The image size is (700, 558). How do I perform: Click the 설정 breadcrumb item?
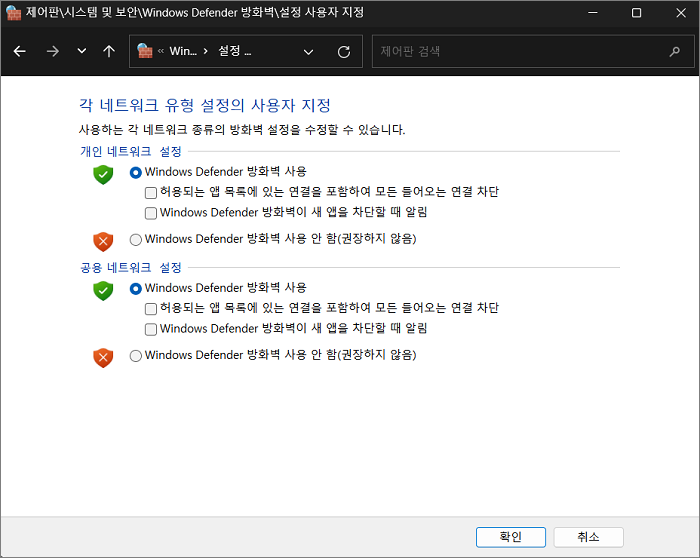[234, 51]
